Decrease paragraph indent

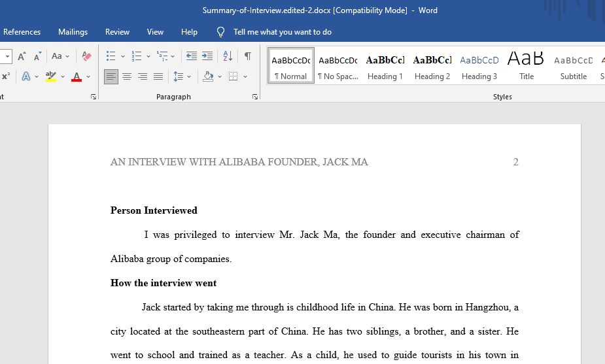tap(192, 56)
